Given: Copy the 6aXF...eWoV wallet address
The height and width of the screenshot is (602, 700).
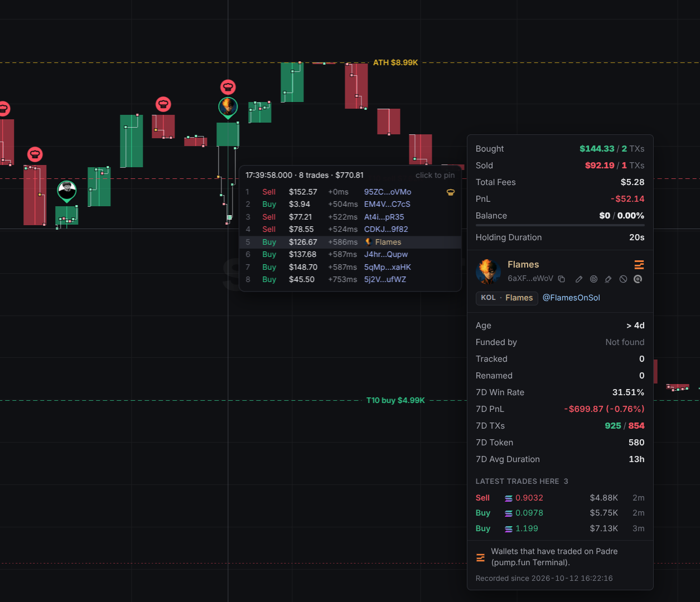Looking at the screenshot, I should pos(562,279).
